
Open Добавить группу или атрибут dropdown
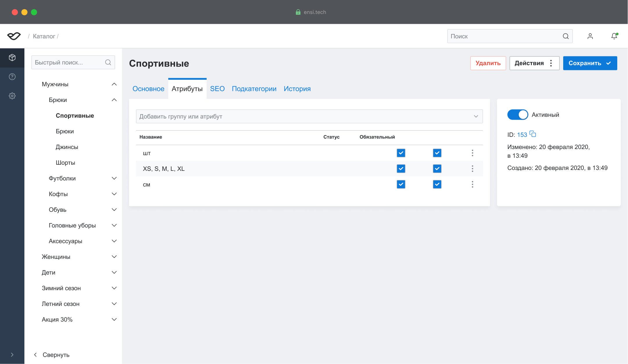[x=309, y=116]
